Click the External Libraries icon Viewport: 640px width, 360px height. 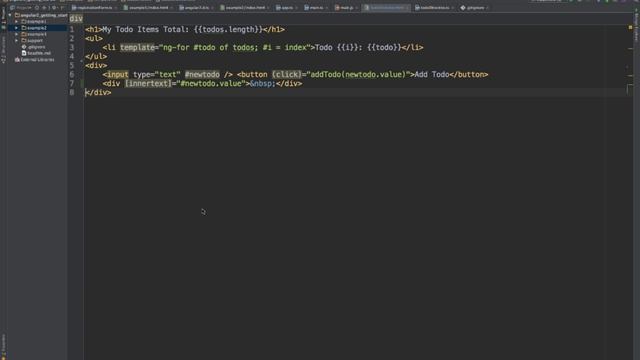click(17, 60)
